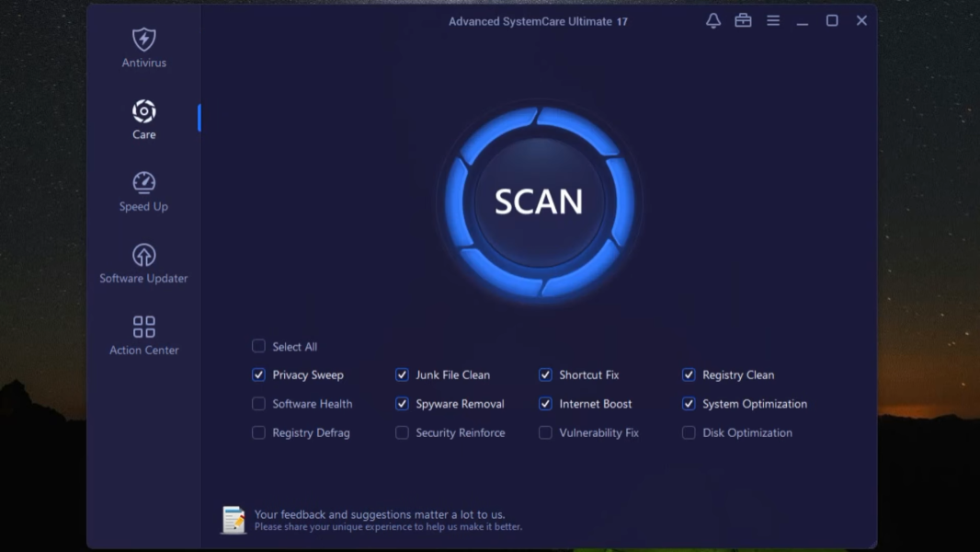Close the Advanced SystemCare window
The image size is (980, 552).
coord(861,20)
